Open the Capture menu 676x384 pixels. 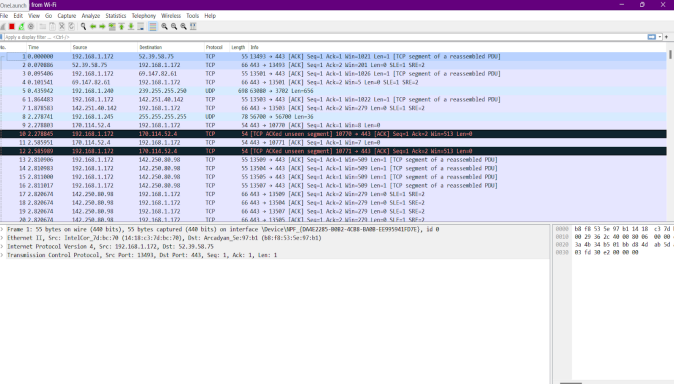(67, 16)
